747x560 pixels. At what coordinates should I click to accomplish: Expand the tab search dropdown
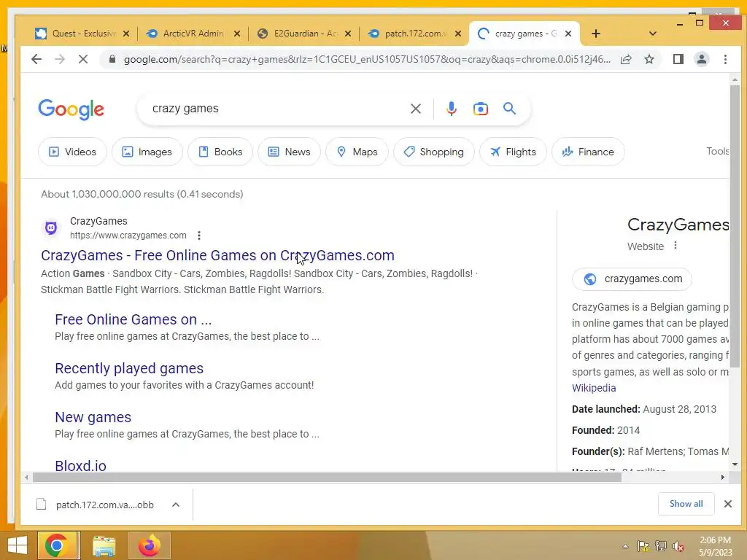click(653, 34)
